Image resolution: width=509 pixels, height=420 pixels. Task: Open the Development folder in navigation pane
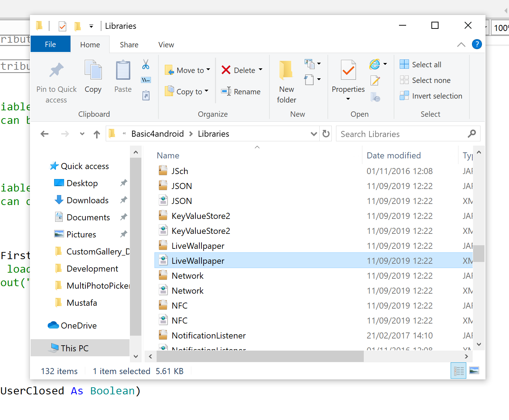pyautogui.click(x=92, y=268)
